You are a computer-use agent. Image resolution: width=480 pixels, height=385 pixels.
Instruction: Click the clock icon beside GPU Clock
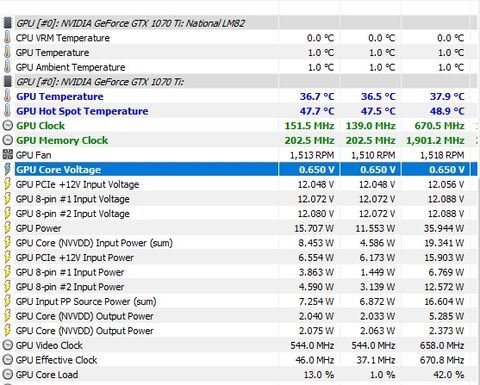point(7,126)
